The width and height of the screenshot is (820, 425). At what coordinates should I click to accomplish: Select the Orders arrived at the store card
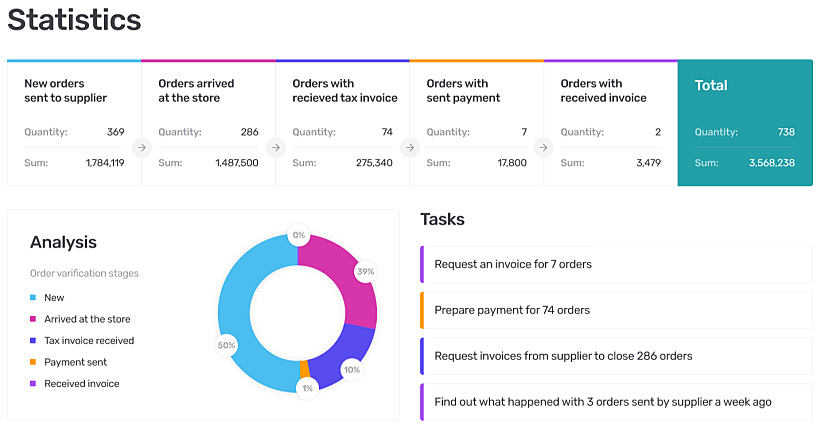point(208,122)
